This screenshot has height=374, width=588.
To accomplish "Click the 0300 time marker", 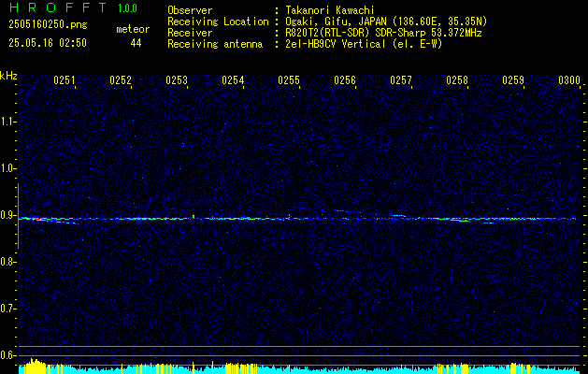I will (x=569, y=80).
